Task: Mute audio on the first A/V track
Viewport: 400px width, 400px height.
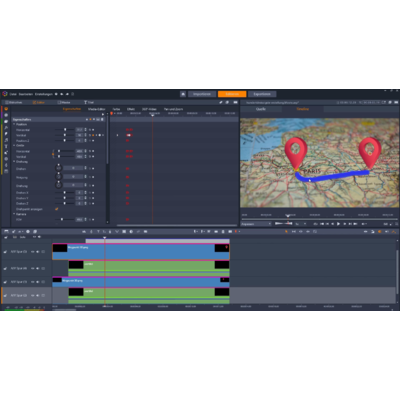Action: 38,252
